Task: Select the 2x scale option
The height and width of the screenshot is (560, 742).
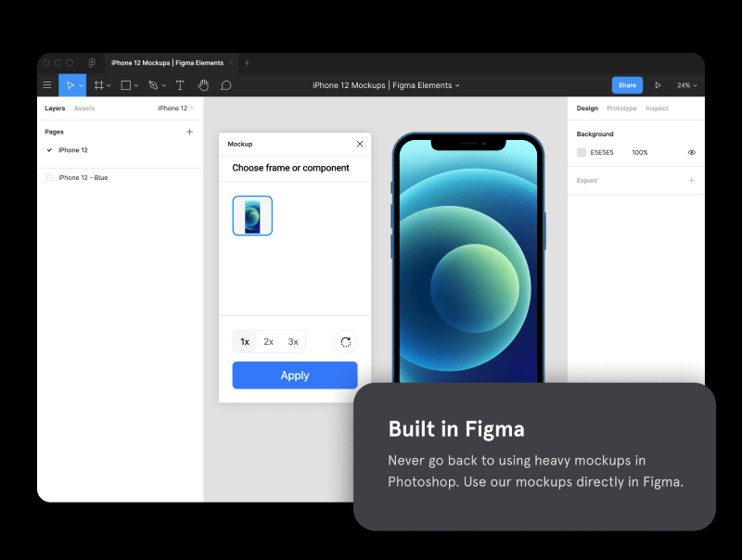Action: [x=269, y=342]
